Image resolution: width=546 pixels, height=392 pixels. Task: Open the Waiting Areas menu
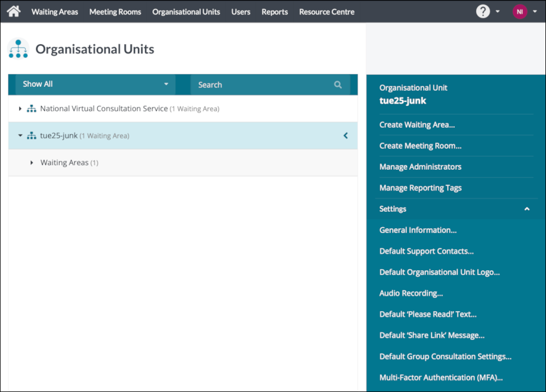point(55,12)
